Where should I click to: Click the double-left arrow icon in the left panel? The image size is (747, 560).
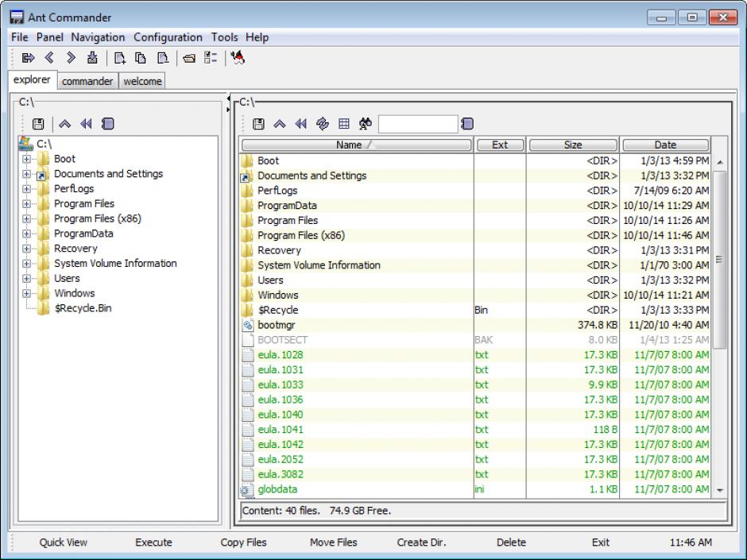(87, 124)
